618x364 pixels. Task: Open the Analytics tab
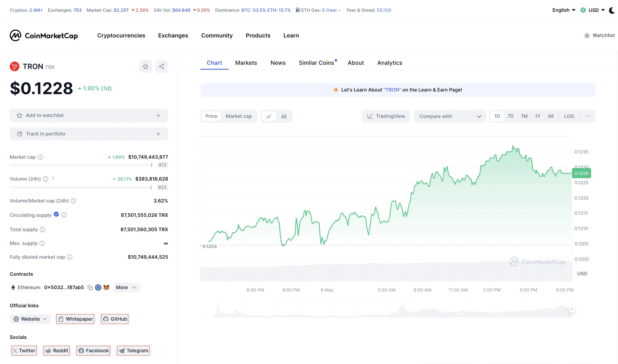[x=389, y=63]
